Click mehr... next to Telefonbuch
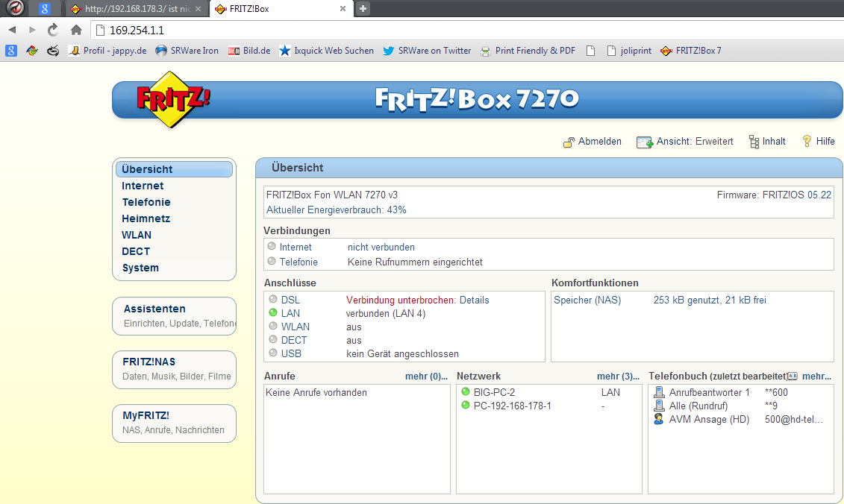Viewport: 844px width, 504px height. pyautogui.click(x=816, y=376)
